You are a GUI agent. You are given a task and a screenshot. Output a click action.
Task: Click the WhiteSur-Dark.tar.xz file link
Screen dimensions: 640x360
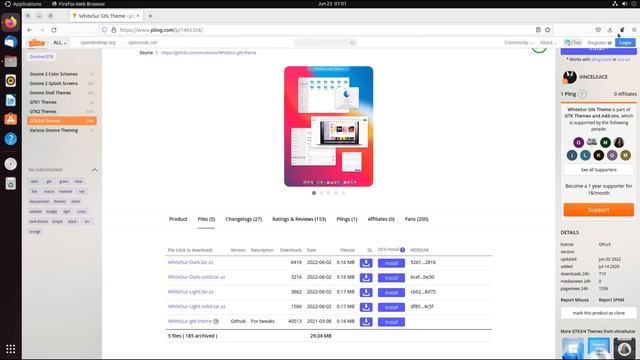(x=190, y=262)
